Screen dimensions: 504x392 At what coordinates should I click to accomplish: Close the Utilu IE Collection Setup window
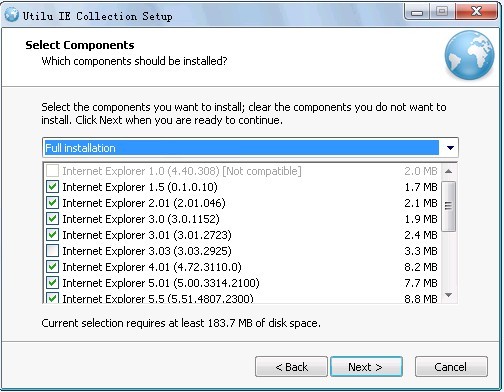pyautogui.click(x=477, y=12)
